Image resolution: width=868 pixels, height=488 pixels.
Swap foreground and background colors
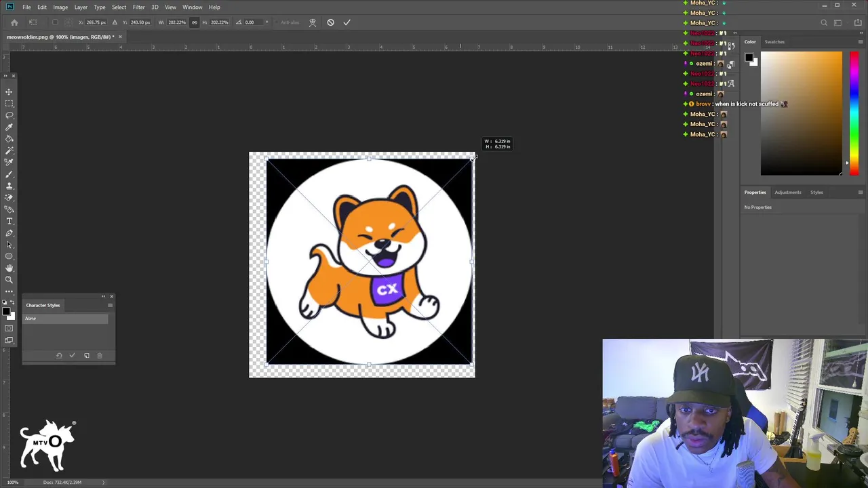click(13, 302)
